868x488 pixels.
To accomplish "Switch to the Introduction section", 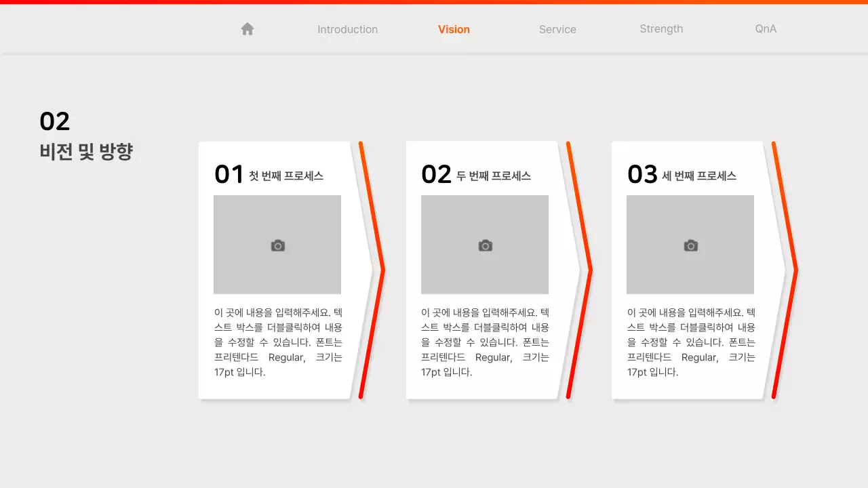I will point(347,29).
